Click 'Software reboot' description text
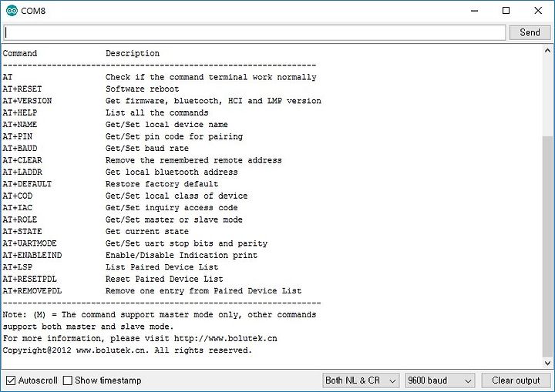 point(143,89)
